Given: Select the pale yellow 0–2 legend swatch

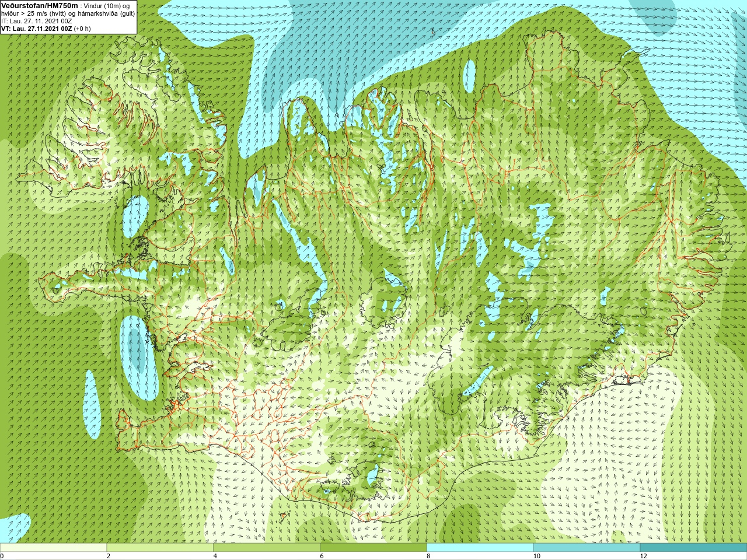Looking at the screenshot, I should (x=53, y=548).
